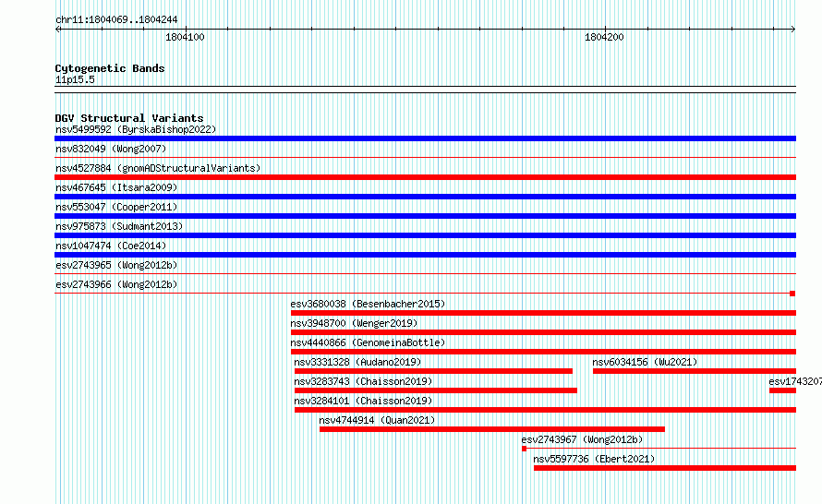Open the partially visible esv1743207 label
Viewport: 822px width, 504px height.
pos(794,381)
